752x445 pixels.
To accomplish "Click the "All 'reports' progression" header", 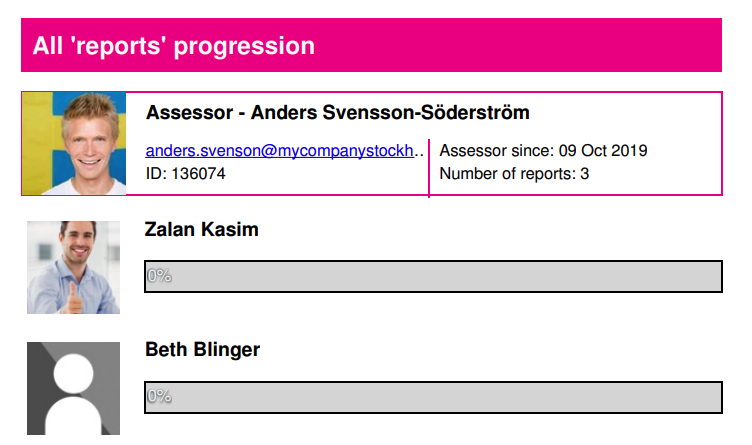I will [173, 46].
